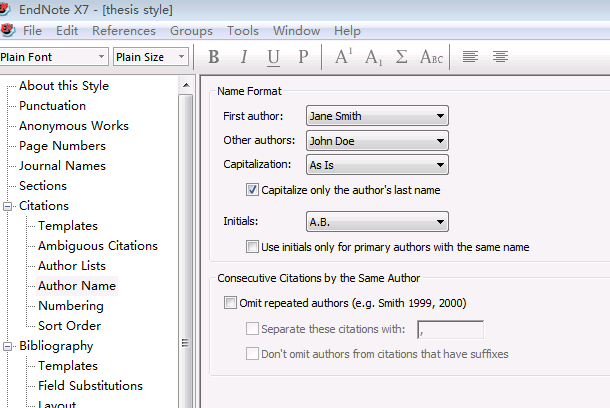Click tree panel scroll up arrow

[x=186, y=85]
